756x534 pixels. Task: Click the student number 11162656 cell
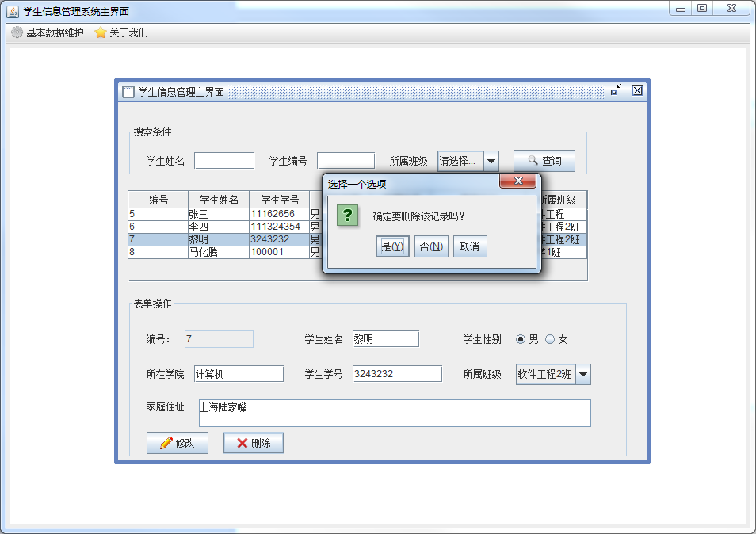point(279,214)
